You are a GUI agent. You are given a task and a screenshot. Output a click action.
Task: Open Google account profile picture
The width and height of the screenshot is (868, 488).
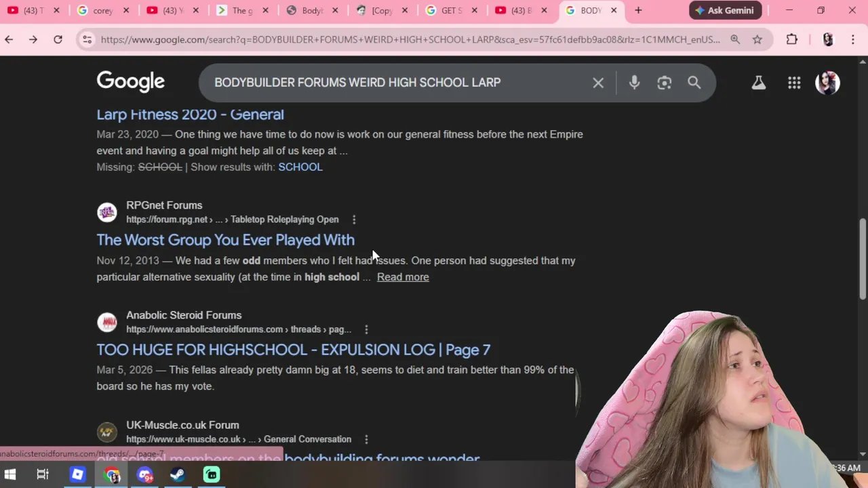point(827,83)
